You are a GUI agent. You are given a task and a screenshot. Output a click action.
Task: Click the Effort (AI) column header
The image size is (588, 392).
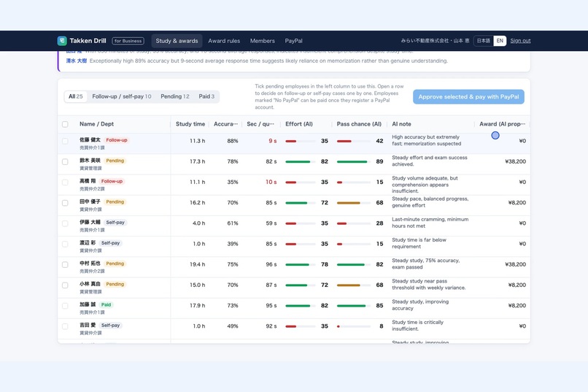299,124
